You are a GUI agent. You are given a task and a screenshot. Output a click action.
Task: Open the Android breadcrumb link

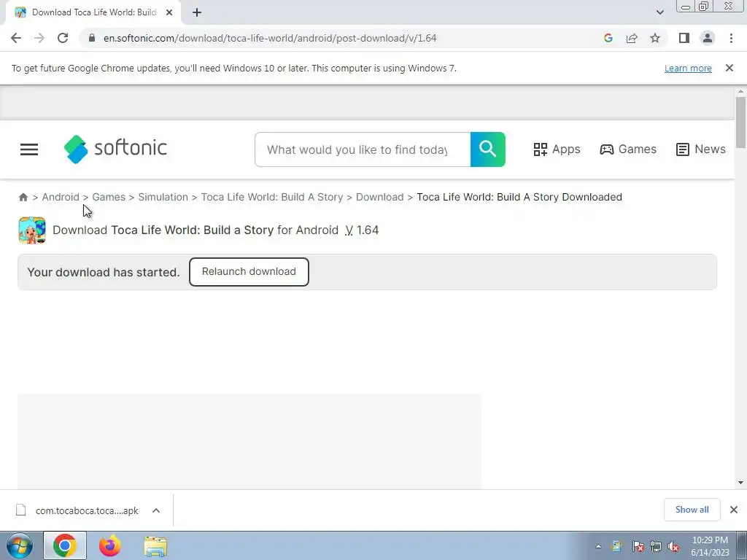61,197
